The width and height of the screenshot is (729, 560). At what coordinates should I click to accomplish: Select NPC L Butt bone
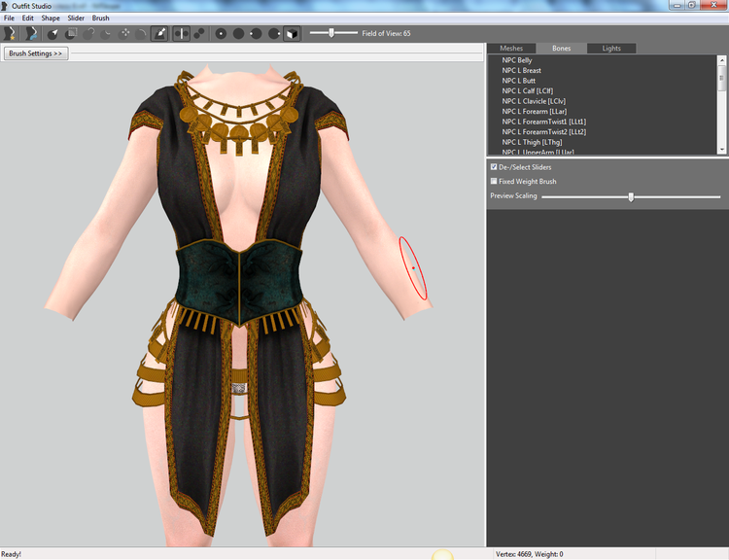518,81
